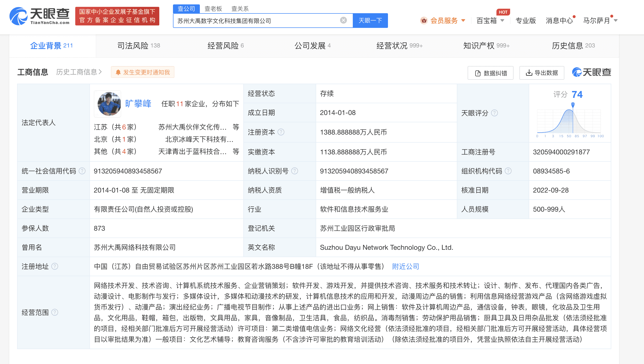Click the HOT badge above 百宝箱
The image size is (644, 364).
(x=503, y=12)
